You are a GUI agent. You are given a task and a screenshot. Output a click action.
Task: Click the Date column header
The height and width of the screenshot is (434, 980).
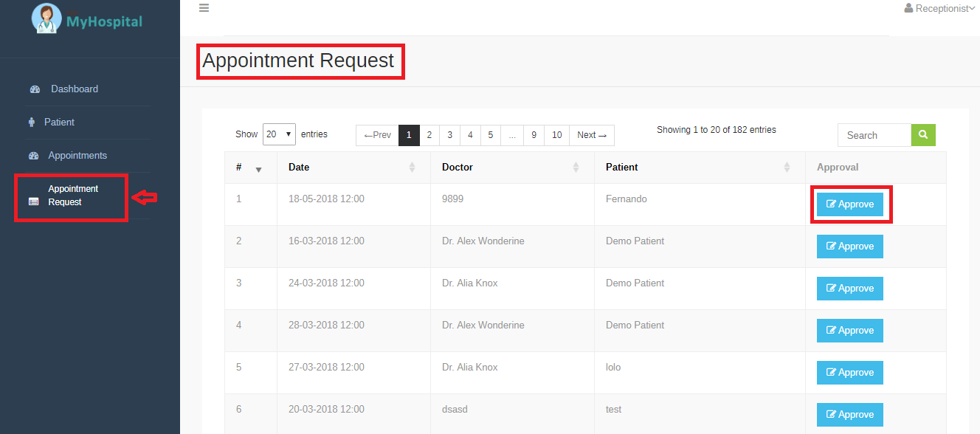(x=353, y=168)
